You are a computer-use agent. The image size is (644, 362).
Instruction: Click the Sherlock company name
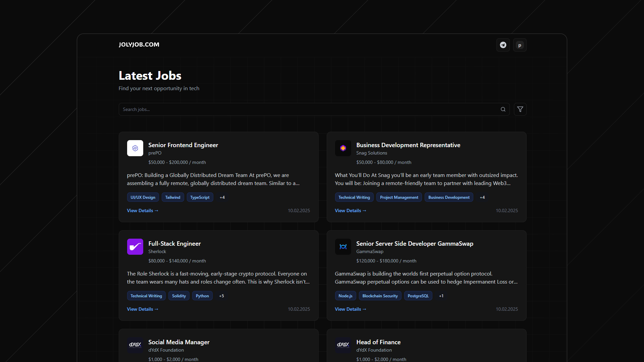tap(157, 251)
